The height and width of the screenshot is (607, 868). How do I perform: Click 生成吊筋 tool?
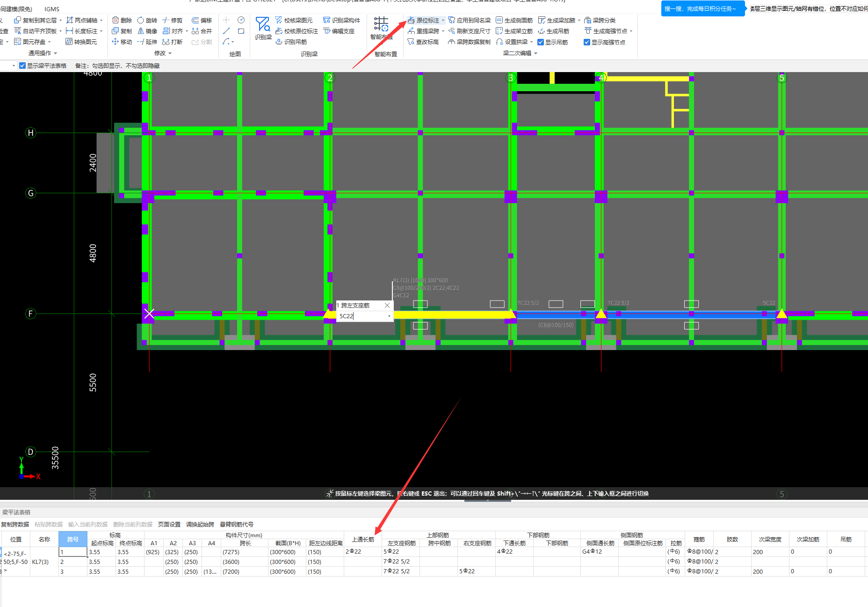pos(554,31)
